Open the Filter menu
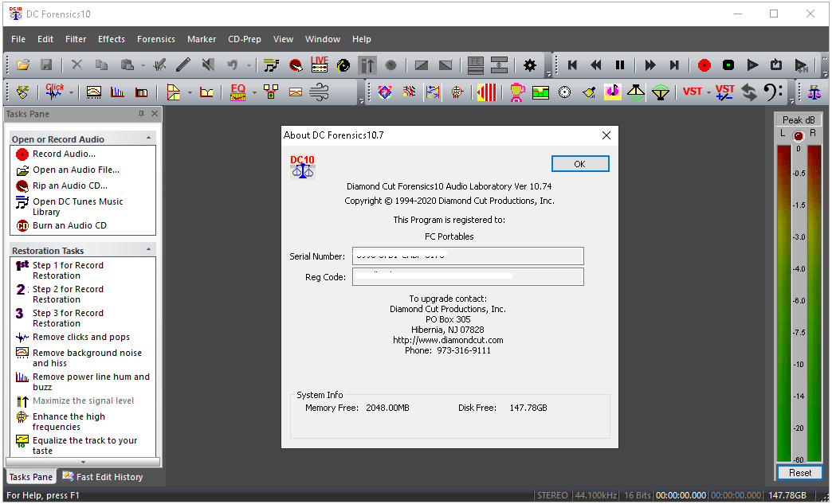Screen dimensions: 832x504 [x=76, y=39]
